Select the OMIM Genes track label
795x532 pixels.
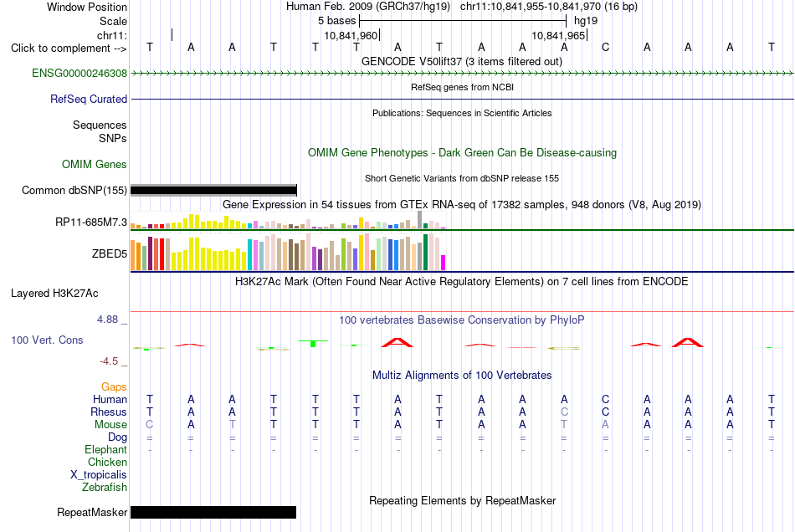(95, 164)
